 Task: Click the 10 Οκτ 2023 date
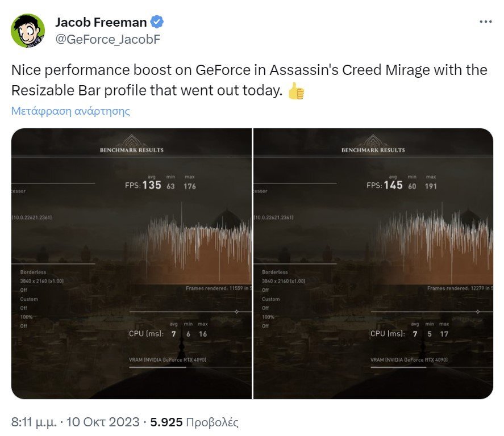pyautogui.click(x=103, y=422)
